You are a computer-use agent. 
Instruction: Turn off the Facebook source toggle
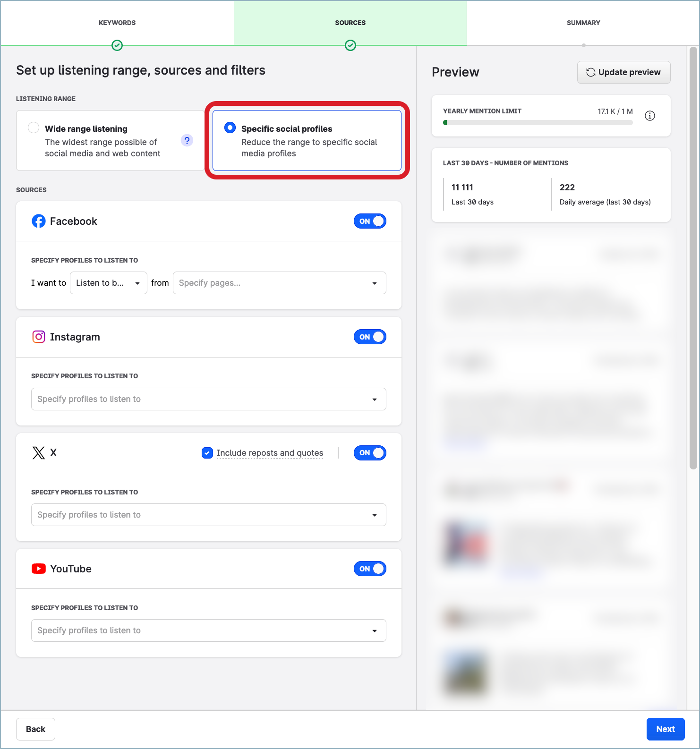coord(370,221)
